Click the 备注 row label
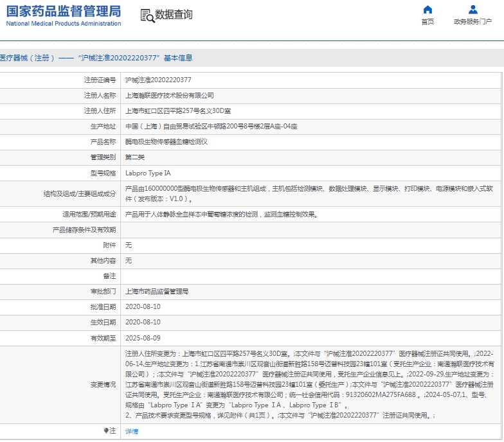Screen dimensions: 504x442 (x=109, y=276)
